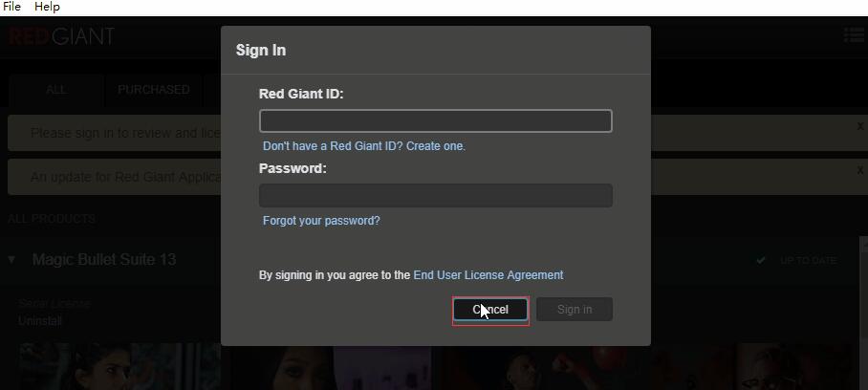Click the Uninstall link under Serial License
Screen dimensions: 868x390
coord(40,321)
